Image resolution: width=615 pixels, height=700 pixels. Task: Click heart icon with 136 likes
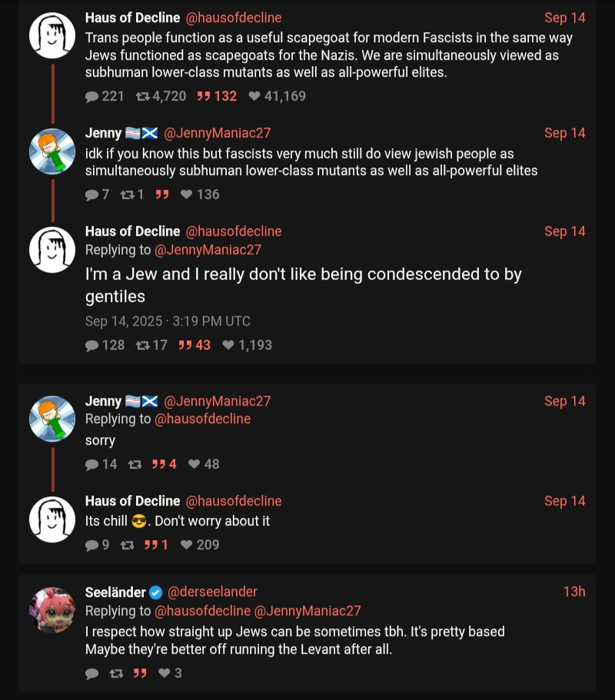187,195
